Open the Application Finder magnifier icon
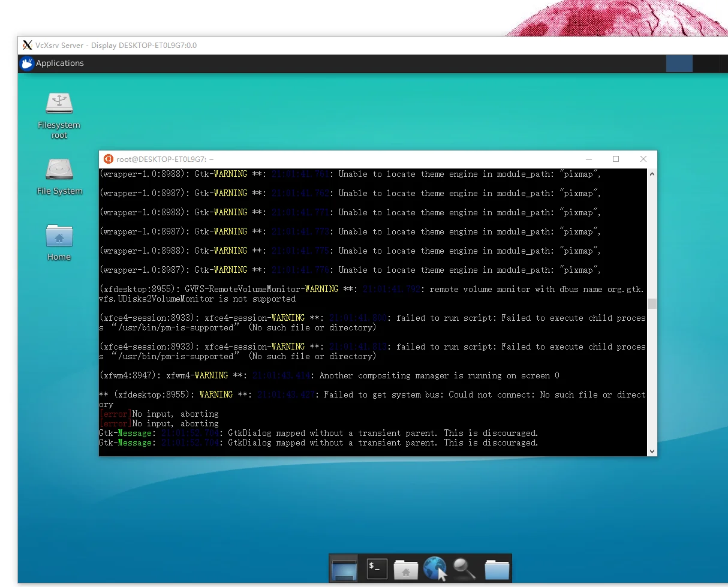Image resolution: width=728 pixels, height=587 pixels. [464, 569]
